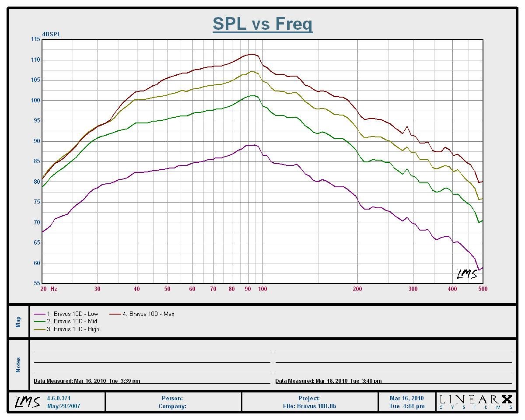
Task: Click the purple line beside Bravus 10D - Low
Action: [40, 314]
